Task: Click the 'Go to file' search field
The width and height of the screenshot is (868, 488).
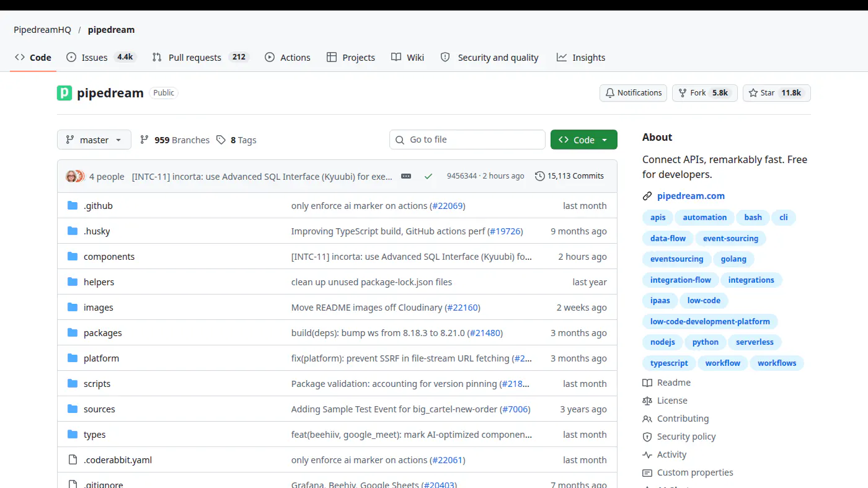Action: (467, 140)
